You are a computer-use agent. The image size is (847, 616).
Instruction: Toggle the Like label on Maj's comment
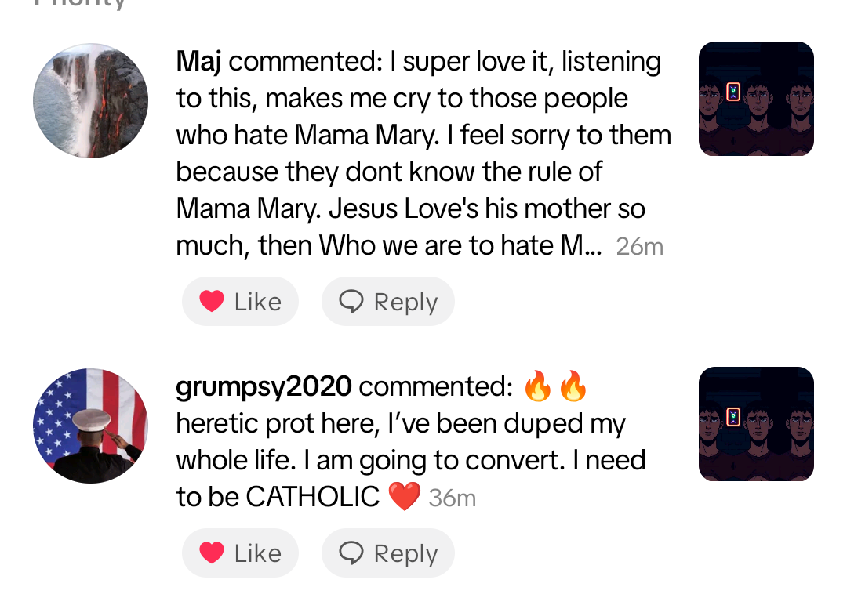(x=257, y=302)
